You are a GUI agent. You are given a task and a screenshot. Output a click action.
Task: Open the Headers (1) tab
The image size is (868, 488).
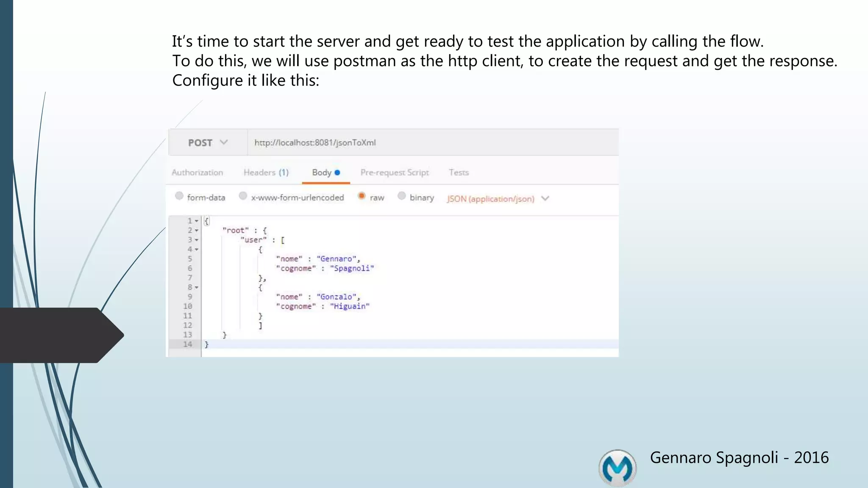[x=266, y=172]
